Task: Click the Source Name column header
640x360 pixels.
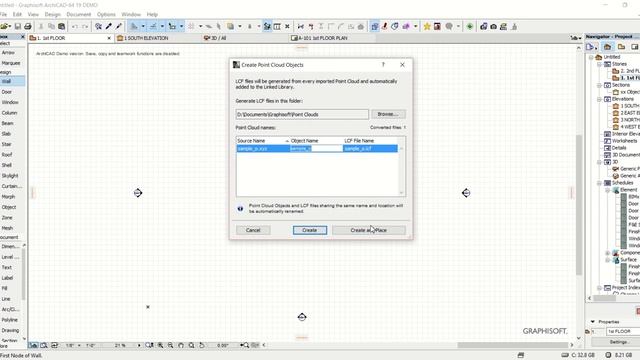Action: [263, 141]
